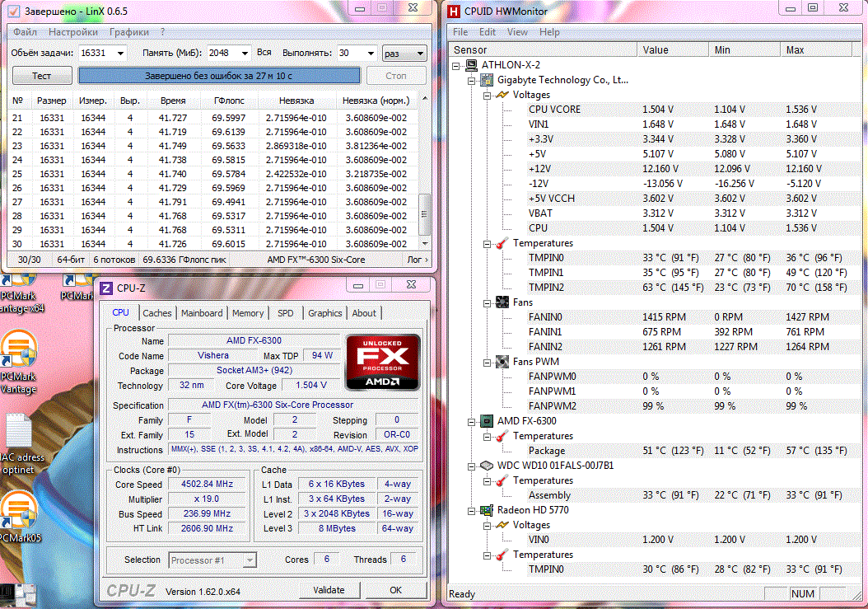
Task: Open the MAC adress text file icon
Action: pyautogui.click(x=20, y=444)
